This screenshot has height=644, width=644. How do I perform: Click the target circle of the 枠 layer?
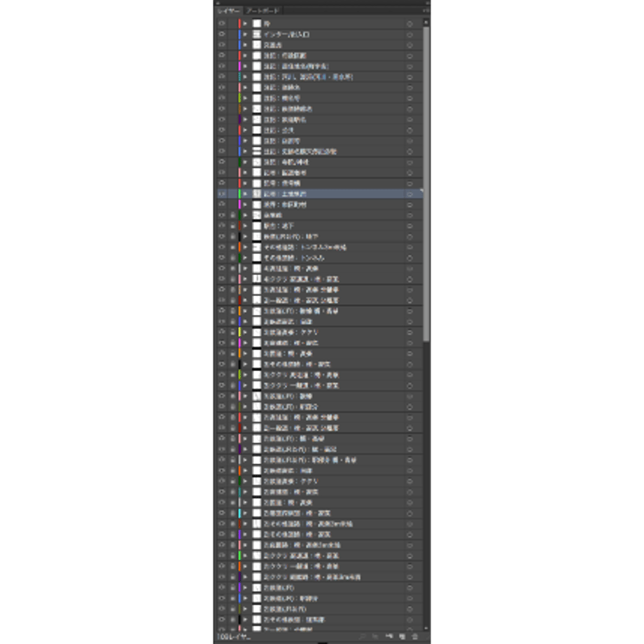[x=409, y=24]
